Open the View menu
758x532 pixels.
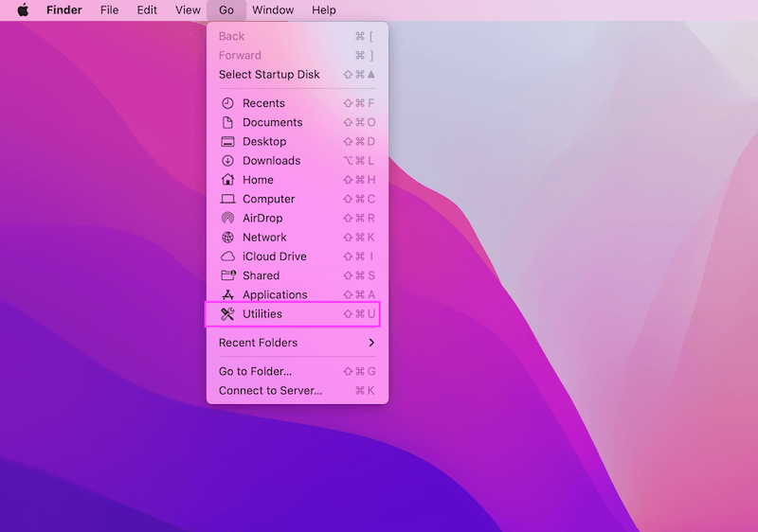point(188,9)
